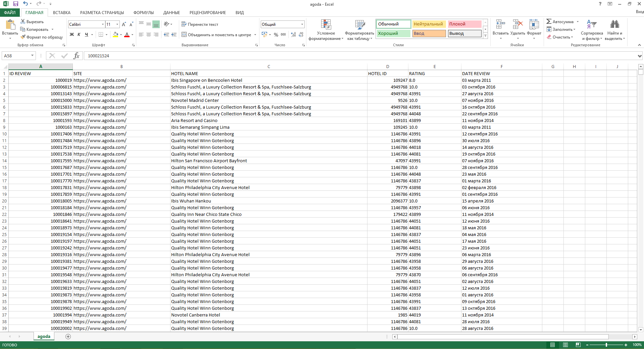Image resolution: width=644 pixels, height=349 pixels.
Task: Open the Name Box A58 dropdown arrow
Action: [32, 56]
